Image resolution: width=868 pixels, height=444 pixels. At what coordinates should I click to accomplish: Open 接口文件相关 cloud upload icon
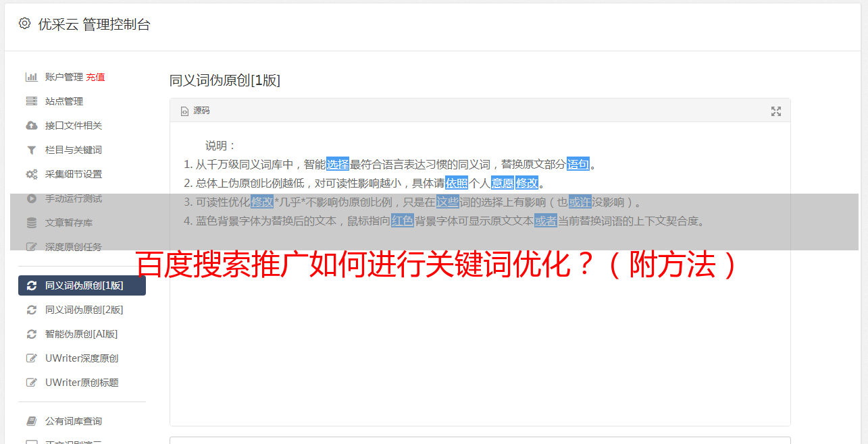point(31,126)
